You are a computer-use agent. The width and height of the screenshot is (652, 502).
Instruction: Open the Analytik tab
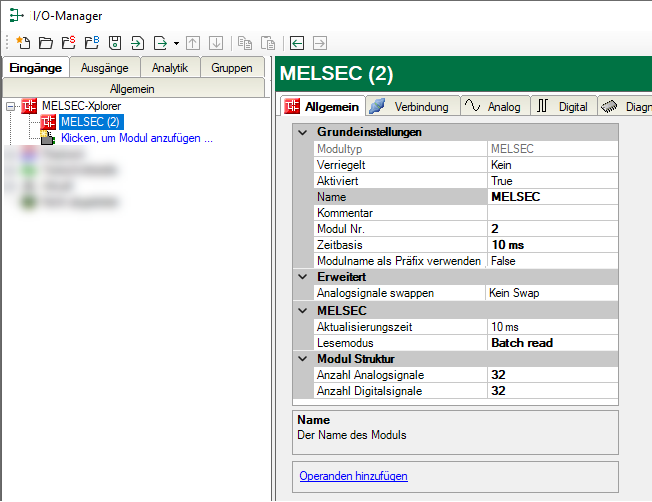click(x=170, y=67)
